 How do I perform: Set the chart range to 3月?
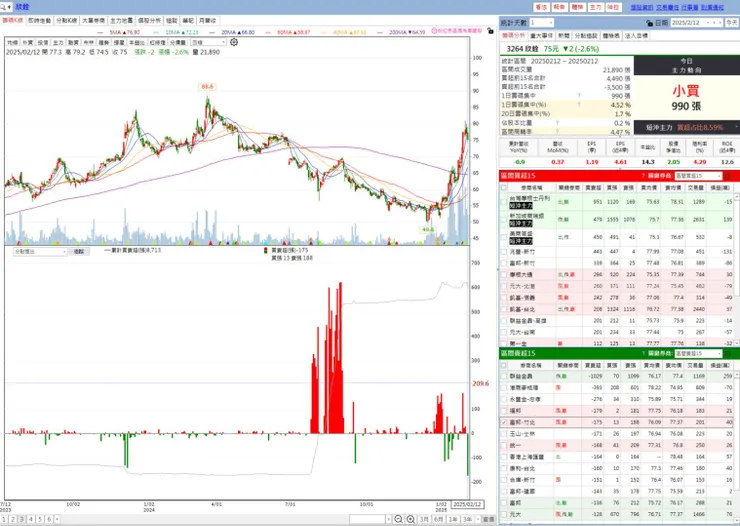[424, 519]
